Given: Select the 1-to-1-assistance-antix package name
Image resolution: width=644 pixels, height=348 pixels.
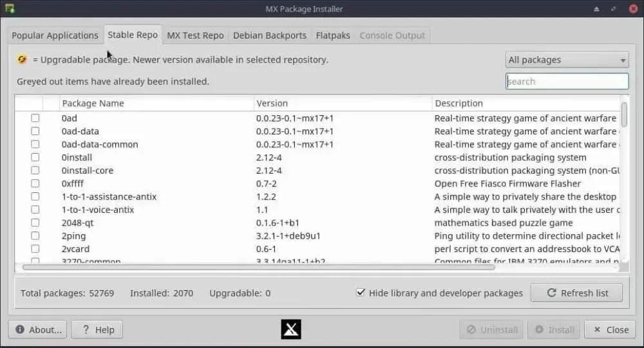Looking at the screenshot, I should coord(109,197).
